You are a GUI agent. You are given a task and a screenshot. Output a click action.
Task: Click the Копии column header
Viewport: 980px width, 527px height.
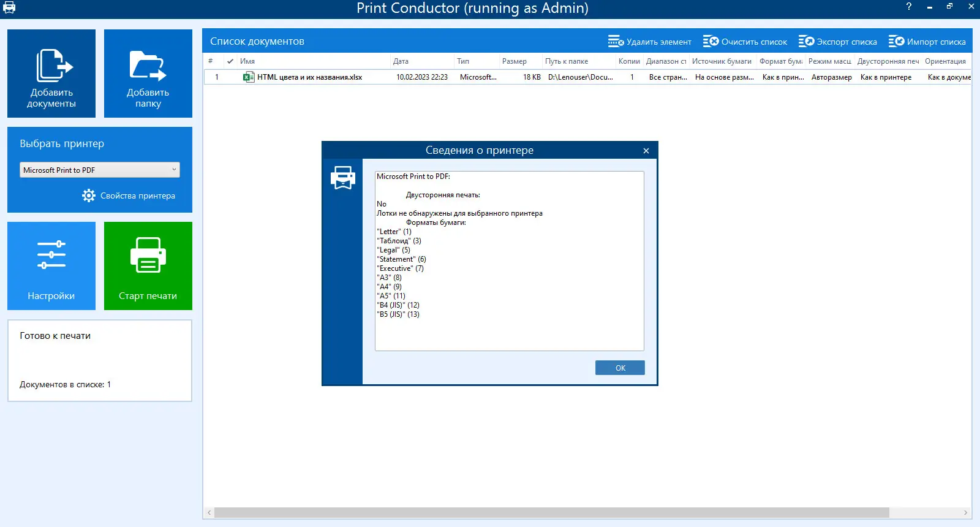[629, 61]
